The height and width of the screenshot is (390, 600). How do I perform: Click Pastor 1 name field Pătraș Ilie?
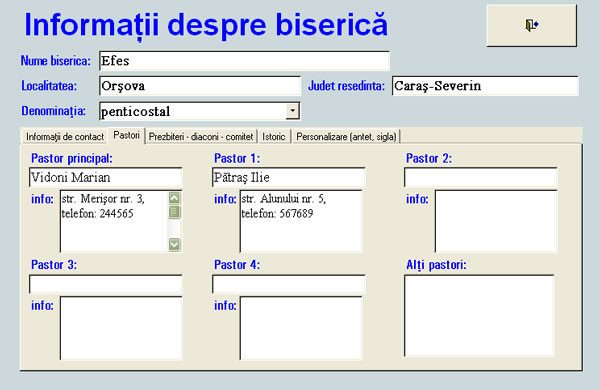click(289, 177)
